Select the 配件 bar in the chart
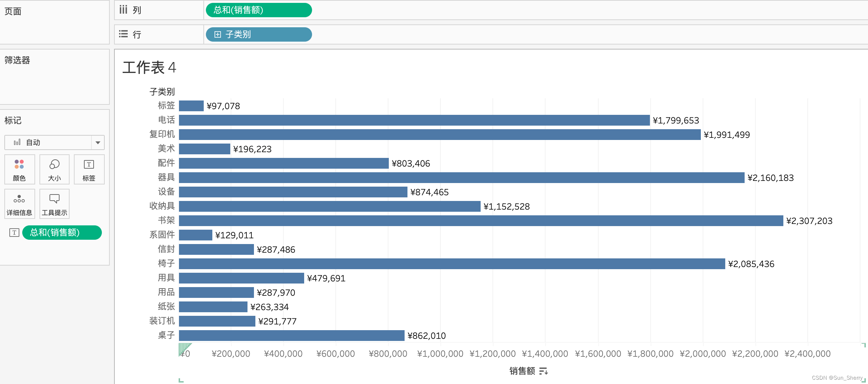868x384 pixels. (284, 163)
